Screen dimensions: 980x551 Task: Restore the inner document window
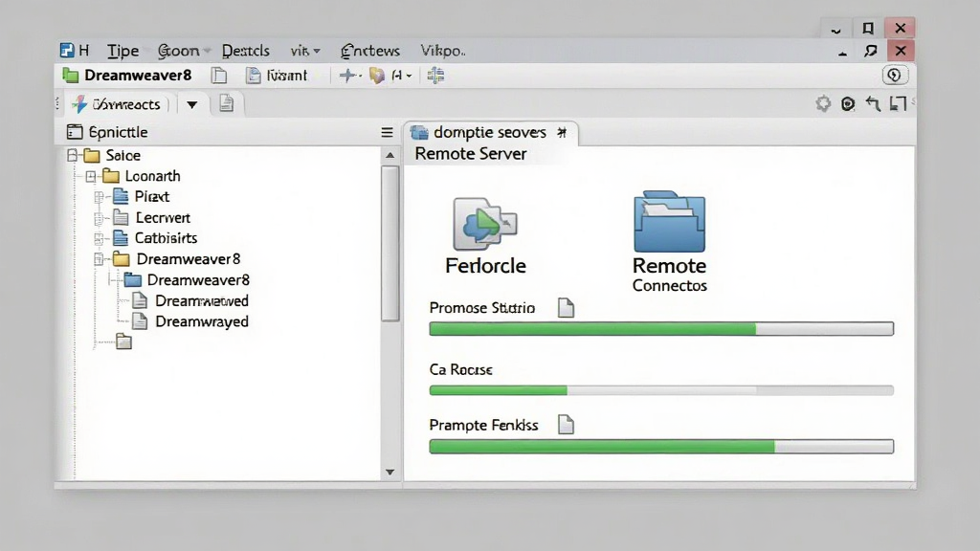(871, 52)
